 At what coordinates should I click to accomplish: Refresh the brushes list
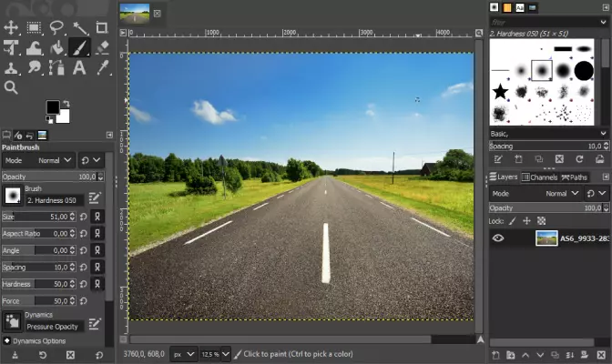point(579,158)
